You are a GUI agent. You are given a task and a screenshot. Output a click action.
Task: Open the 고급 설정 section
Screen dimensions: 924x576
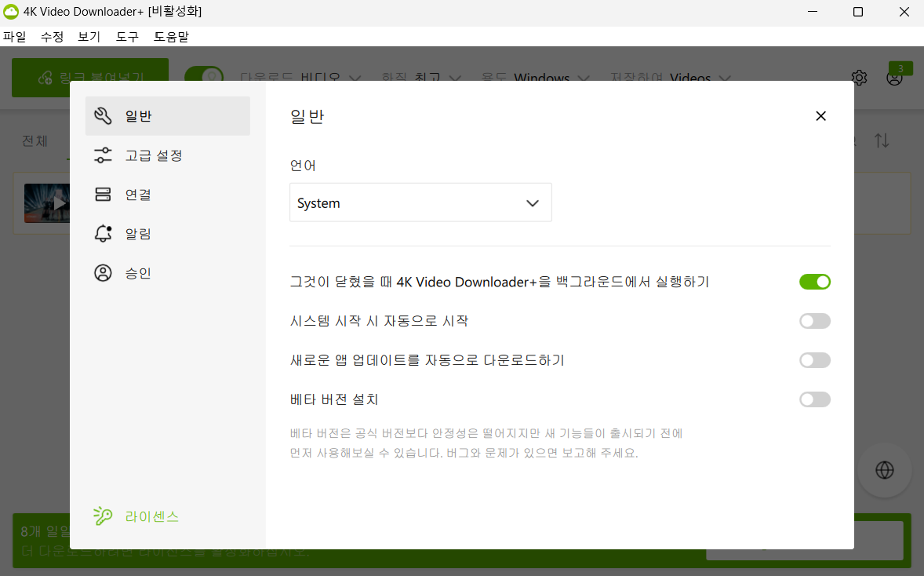coord(167,155)
